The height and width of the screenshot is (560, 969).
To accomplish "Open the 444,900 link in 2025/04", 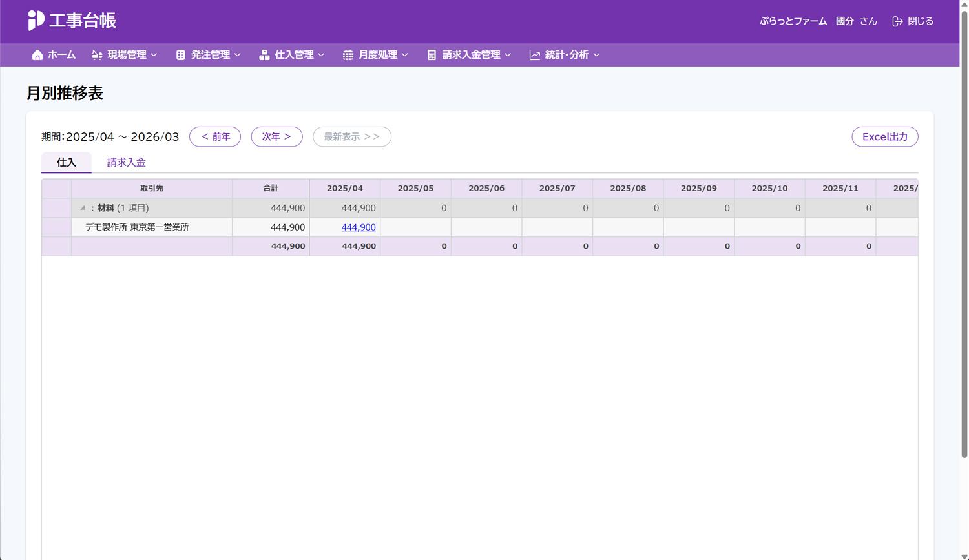I will coord(359,227).
